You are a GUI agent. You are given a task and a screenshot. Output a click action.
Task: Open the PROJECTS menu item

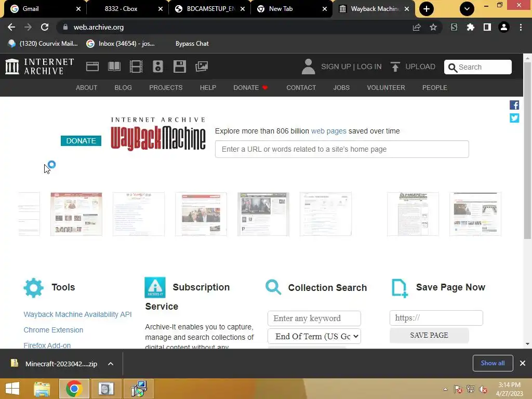[166, 87]
